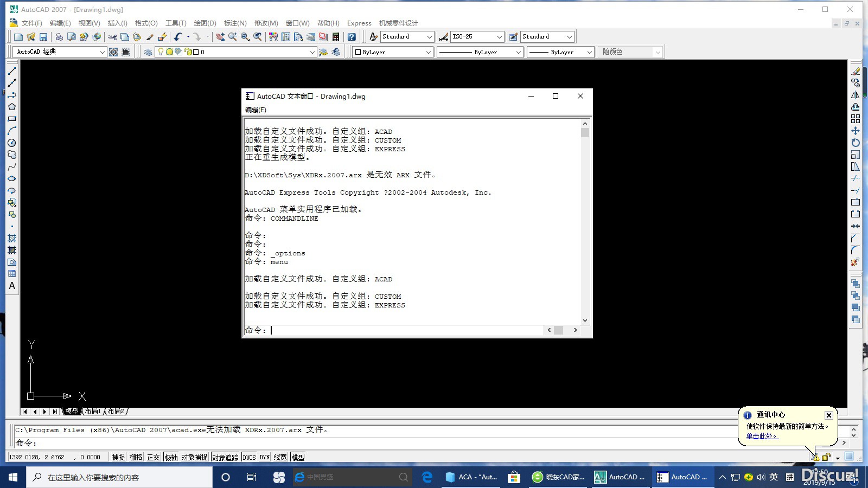
Task: Toggle DUCS in status bar
Action: coord(249,457)
